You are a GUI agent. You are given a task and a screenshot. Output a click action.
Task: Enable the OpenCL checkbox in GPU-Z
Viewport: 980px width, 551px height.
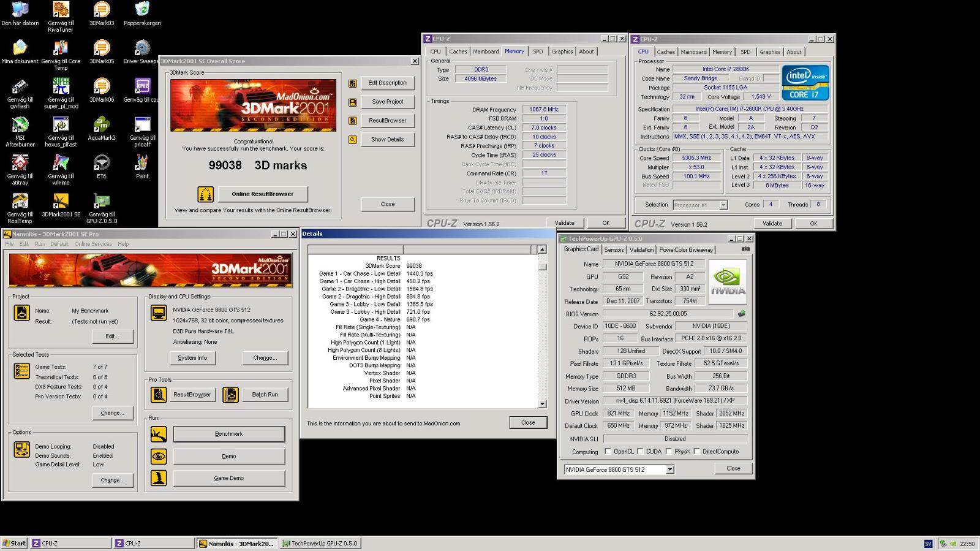click(608, 451)
